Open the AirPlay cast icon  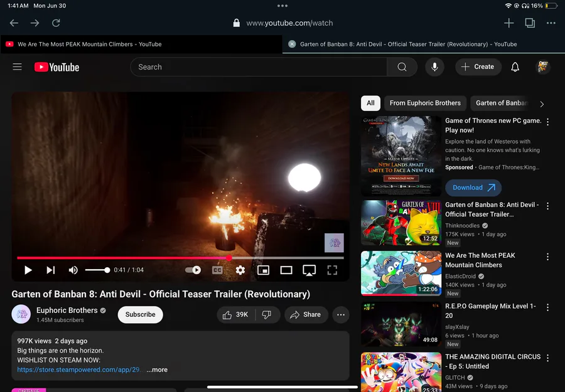click(x=309, y=270)
